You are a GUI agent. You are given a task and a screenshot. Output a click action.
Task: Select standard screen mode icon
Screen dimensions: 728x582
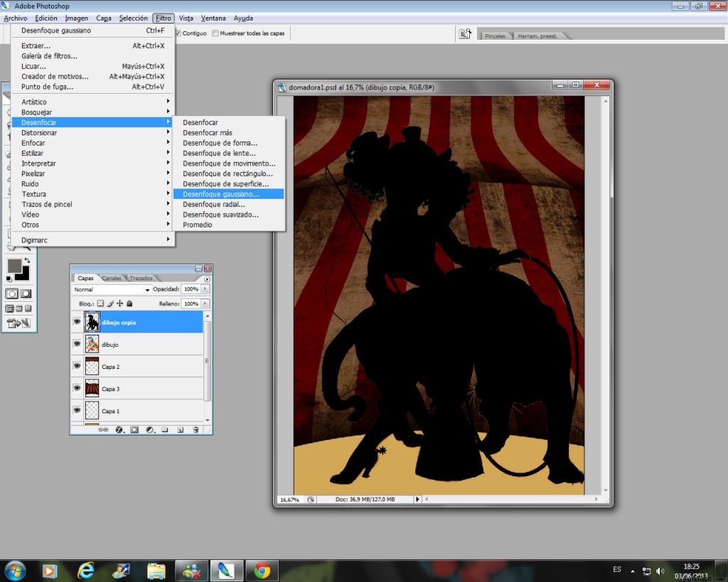coord(9,308)
